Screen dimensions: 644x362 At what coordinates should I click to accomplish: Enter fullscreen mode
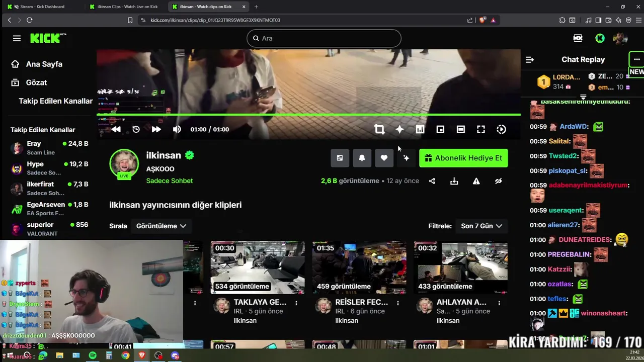481,129
